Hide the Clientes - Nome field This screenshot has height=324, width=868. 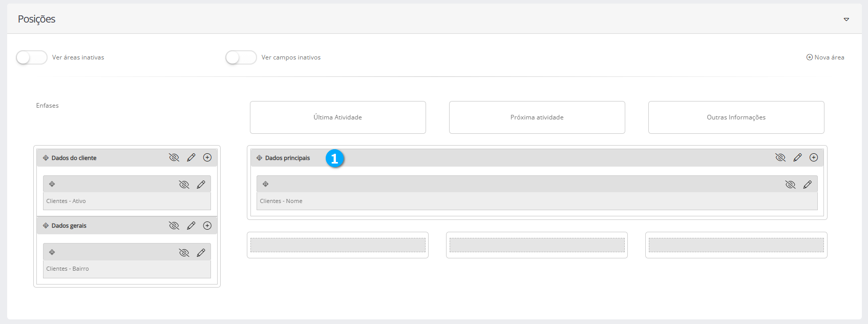point(791,185)
